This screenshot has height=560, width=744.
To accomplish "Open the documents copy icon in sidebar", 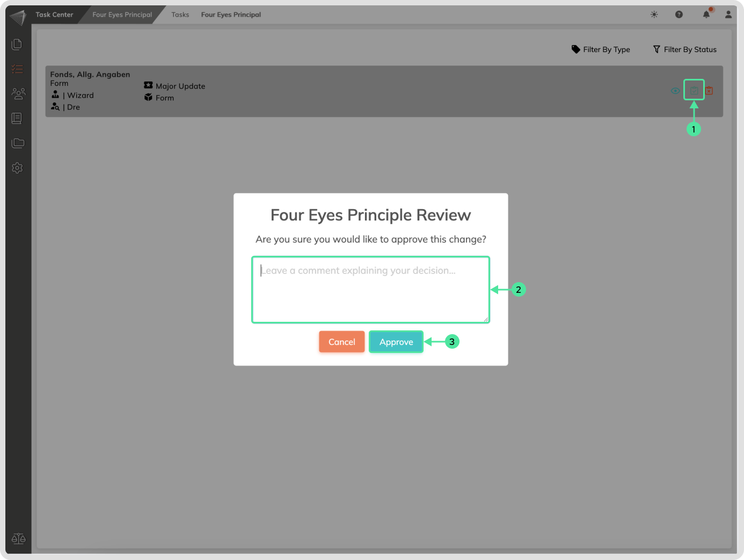I will [17, 44].
